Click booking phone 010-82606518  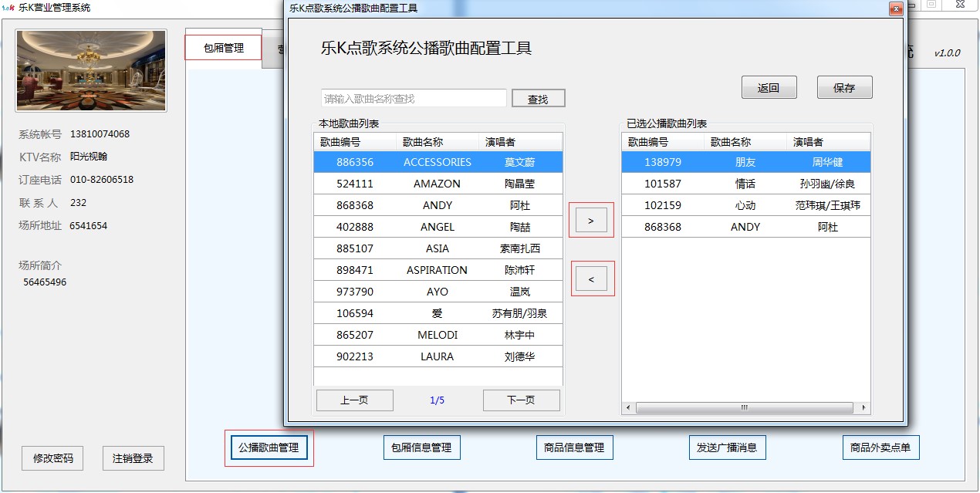102,180
